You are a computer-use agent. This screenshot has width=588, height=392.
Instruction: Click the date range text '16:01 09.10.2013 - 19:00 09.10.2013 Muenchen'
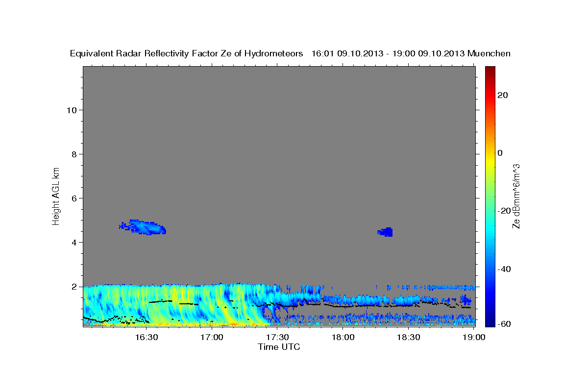411,54
